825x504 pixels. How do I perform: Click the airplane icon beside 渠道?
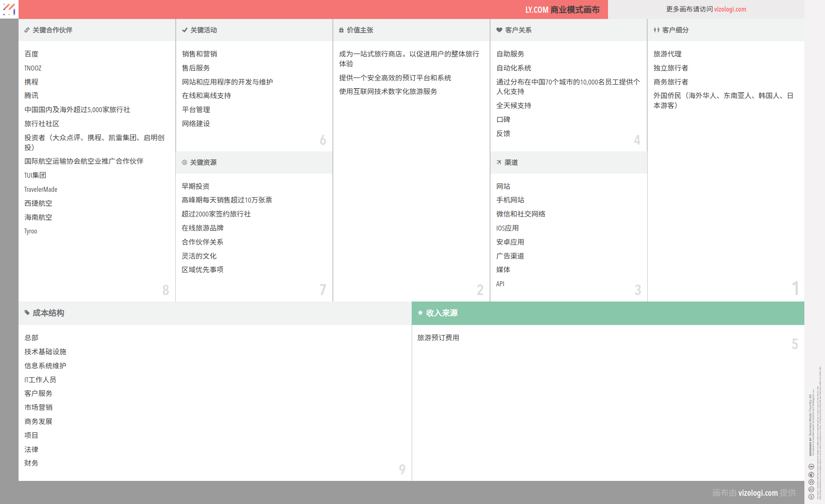499,163
